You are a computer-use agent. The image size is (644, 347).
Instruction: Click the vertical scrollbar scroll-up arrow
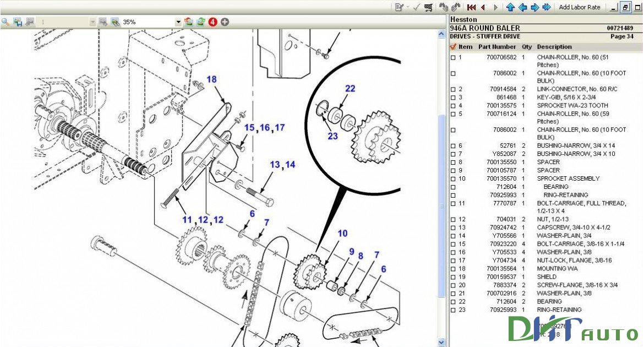point(441,35)
